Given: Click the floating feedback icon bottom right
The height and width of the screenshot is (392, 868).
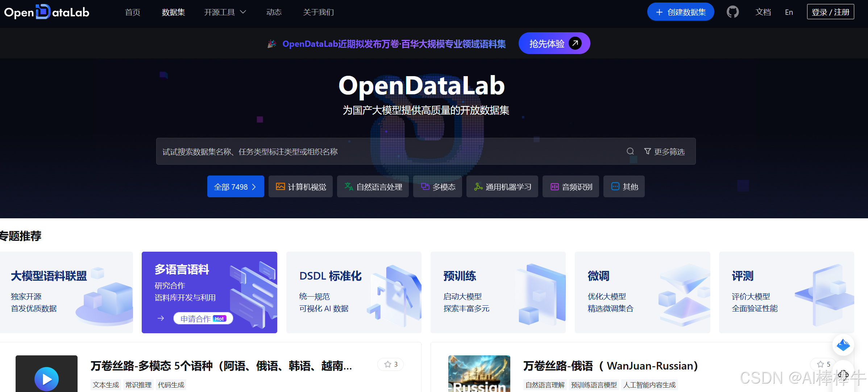Looking at the screenshot, I should tap(843, 345).
